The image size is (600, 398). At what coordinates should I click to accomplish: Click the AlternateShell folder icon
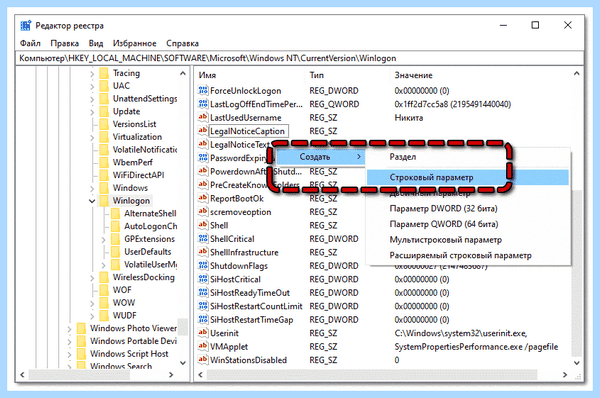tap(116, 214)
